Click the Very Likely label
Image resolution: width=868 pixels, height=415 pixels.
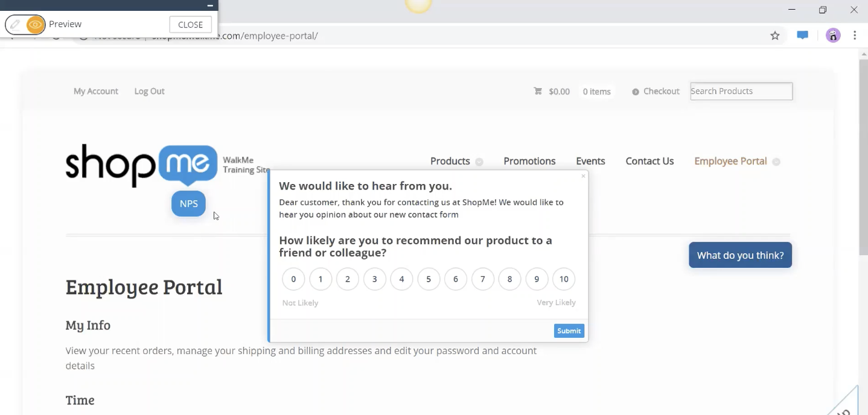[557, 302]
